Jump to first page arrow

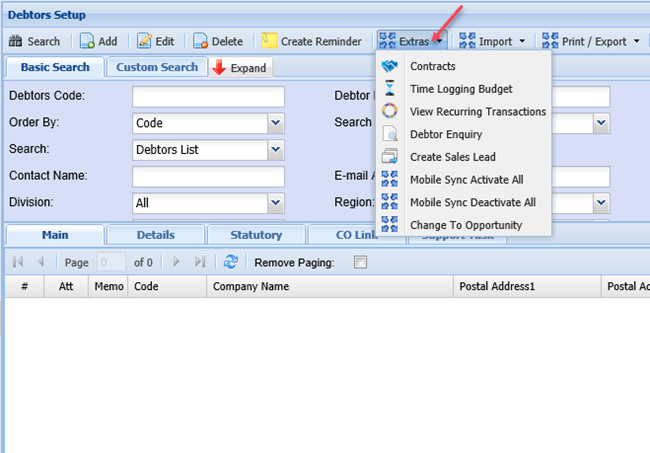click(x=18, y=262)
